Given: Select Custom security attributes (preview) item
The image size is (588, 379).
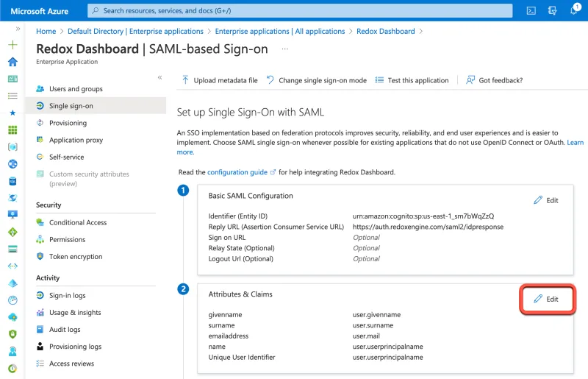Looking at the screenshot, I should coord(89,178).
